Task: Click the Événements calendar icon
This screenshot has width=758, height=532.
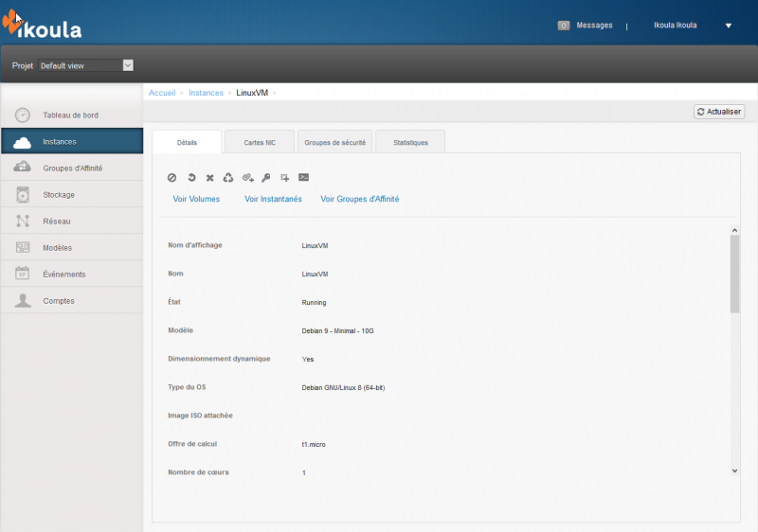Action: click(22, 273)
